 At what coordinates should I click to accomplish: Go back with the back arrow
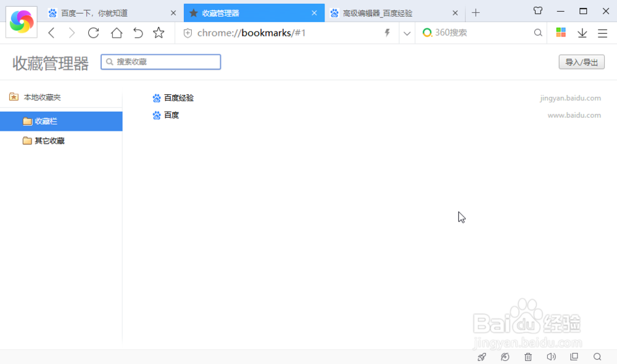(x=51, y=33)
